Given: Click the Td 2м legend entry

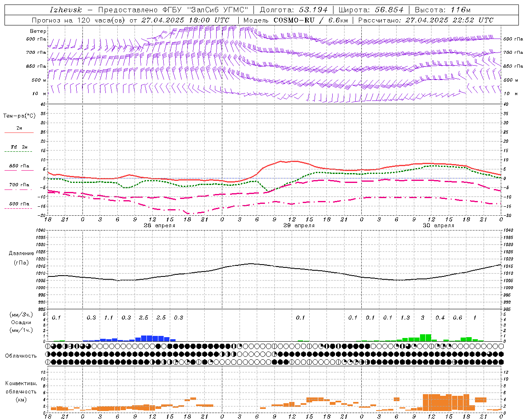Looking at the screenshot, I should pyautogui.click(x=19, y=147).
